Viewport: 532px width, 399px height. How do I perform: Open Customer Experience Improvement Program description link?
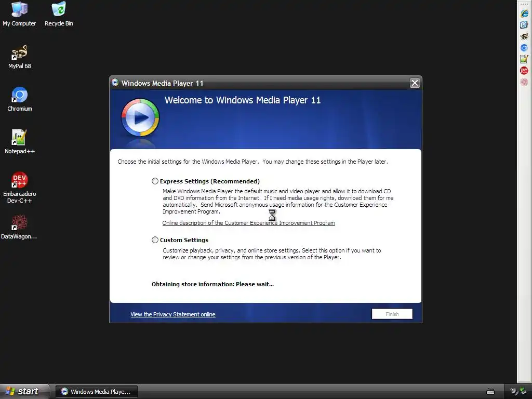[x=248, y=223]
